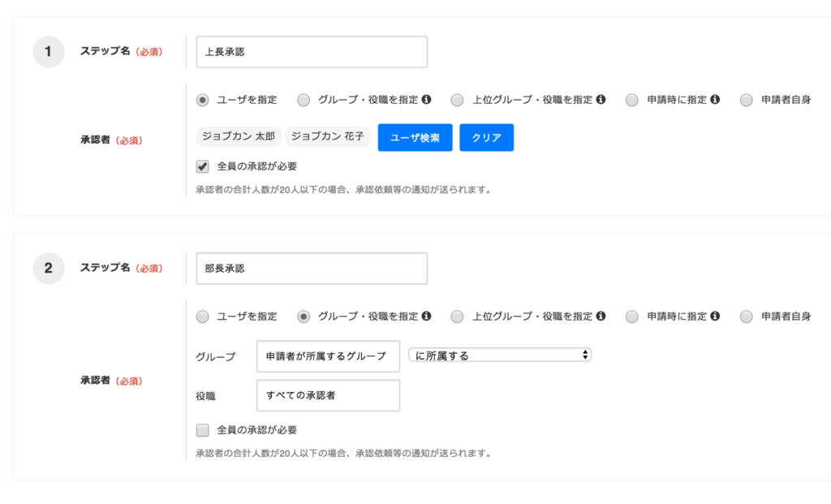831x504 pixels.
Task: Select the ジョブカン 太郎 approver chip
Action: pyautogui.click(x=239, y=136)
